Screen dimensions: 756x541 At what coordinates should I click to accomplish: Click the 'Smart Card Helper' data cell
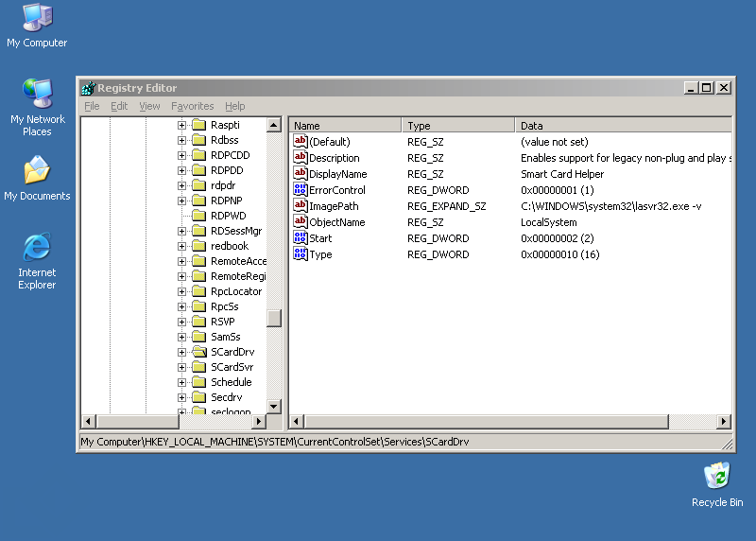562,174
